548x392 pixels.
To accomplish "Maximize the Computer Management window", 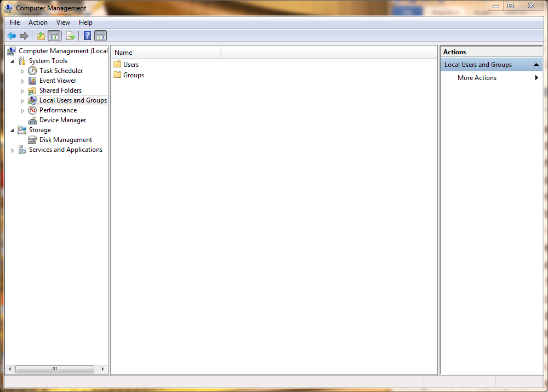I will 511,6.
